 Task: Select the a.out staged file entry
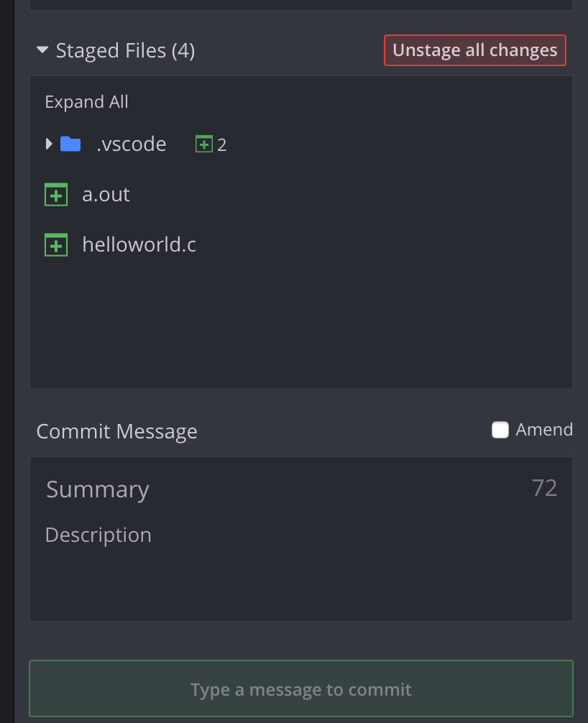pyautogui.click(x=106, y=194)
